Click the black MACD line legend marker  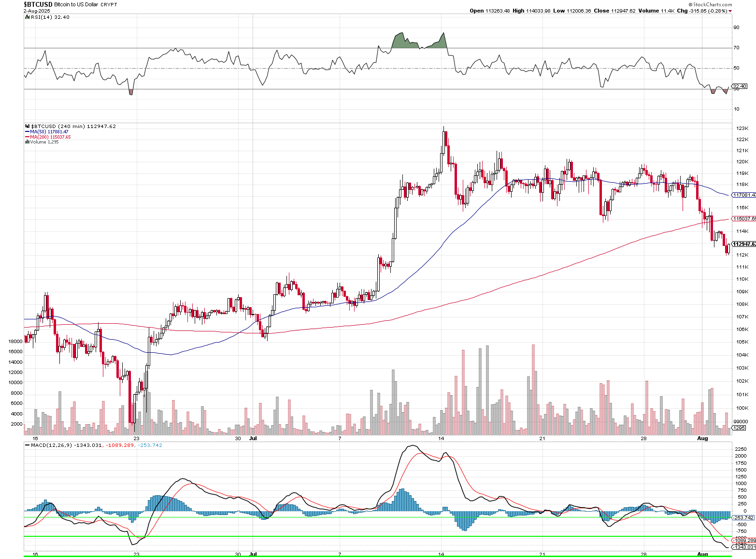[27, 445]
